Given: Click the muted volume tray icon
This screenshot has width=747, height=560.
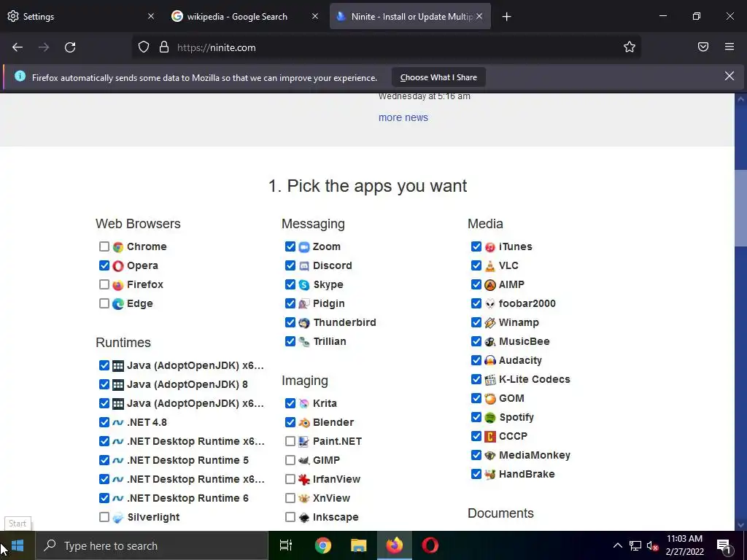Looking at the screenshot, I should point(652,545).
